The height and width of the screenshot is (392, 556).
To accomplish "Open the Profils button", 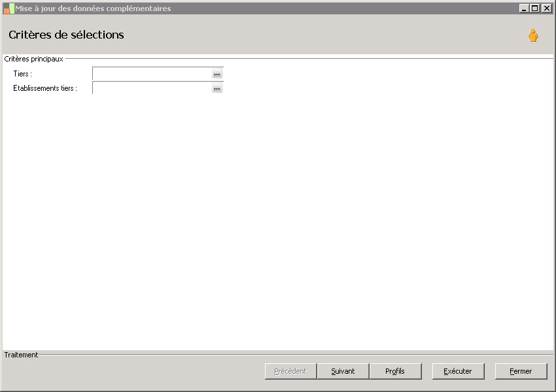I will click(x=395, y=371).
